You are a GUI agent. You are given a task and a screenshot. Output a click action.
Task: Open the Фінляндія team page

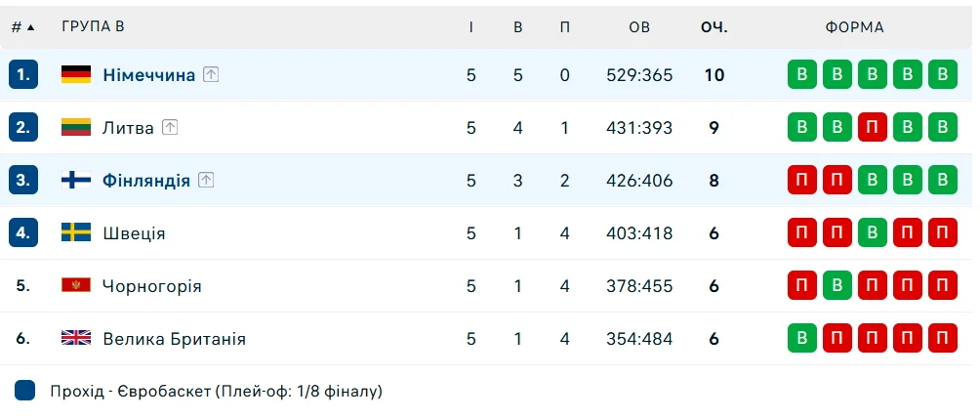point(146,181)
